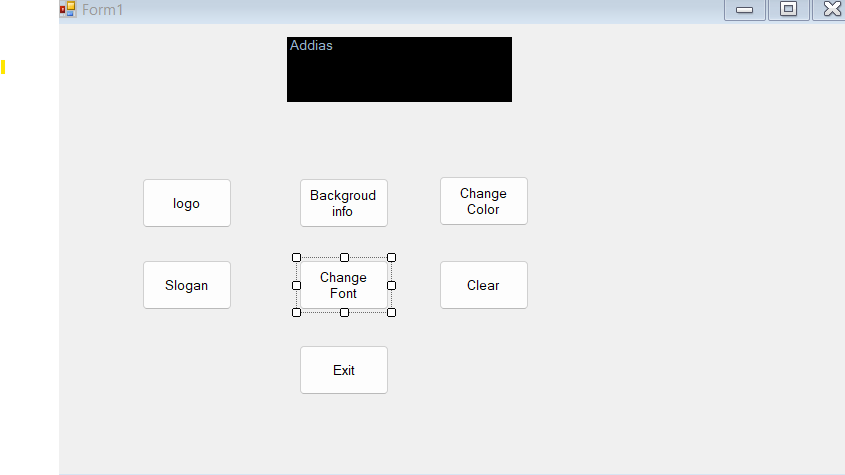The image size is (845, 475).
Task: Click the logo button
Action: 187,203
